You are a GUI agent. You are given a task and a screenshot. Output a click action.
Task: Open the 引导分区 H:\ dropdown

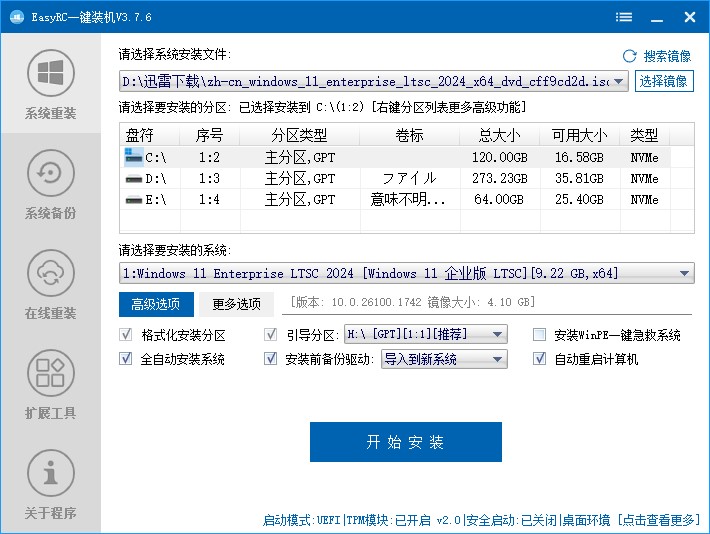(x=498, y=335)
